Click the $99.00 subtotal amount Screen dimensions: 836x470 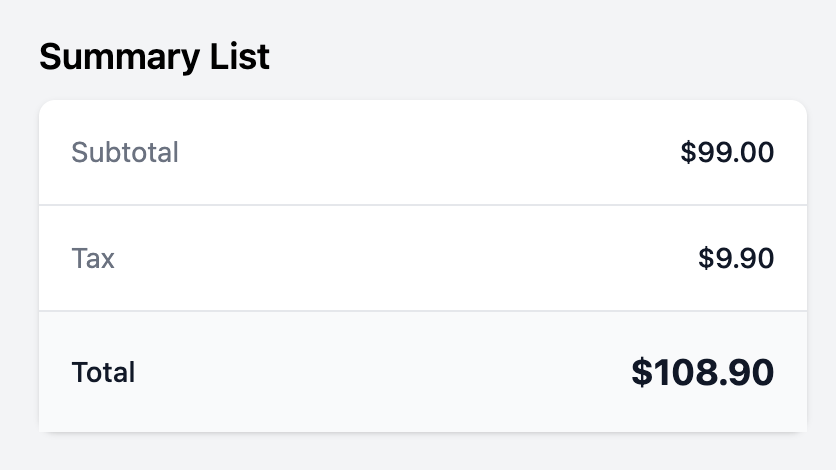pyautogui.click(x=727, y=152)
